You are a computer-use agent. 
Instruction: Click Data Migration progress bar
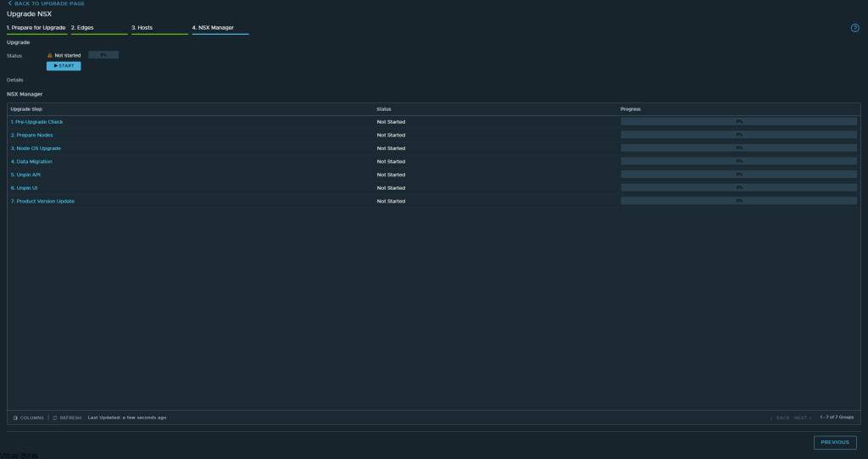[x=738, y=161]
